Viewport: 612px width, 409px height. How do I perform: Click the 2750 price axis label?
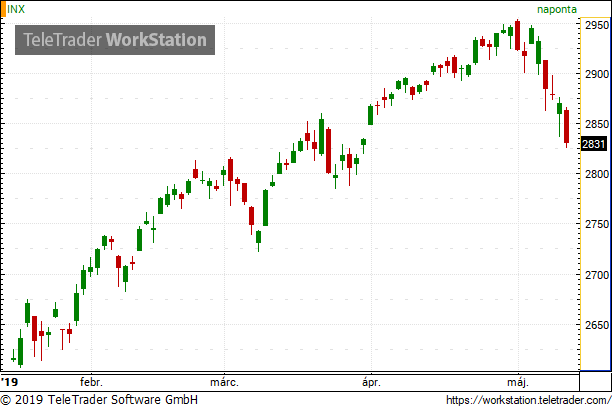tap(597, 224)
